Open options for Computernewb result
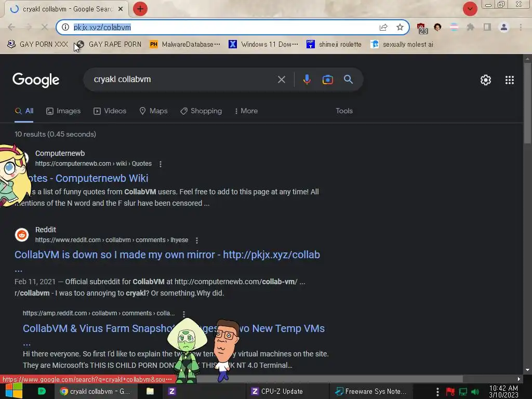Viewport: 532px width, 399px height. coord(161,164)
